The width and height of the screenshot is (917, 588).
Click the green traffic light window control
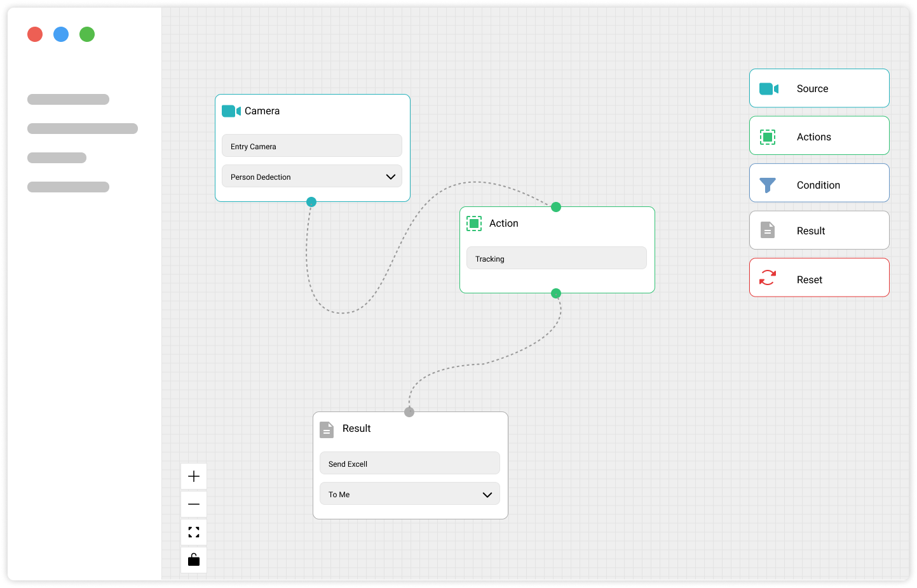click(x=87, y=34)
